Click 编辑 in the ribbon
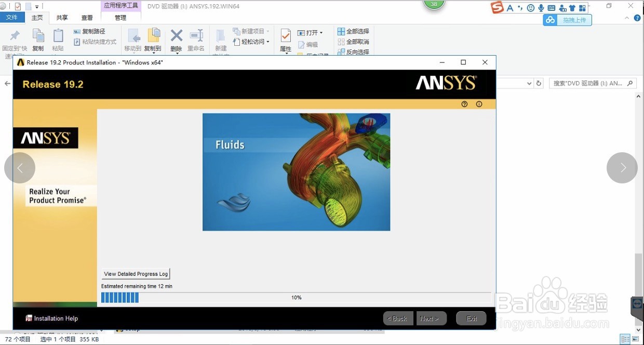The width and height of the screenshot is (644, 345). point(307,45)
